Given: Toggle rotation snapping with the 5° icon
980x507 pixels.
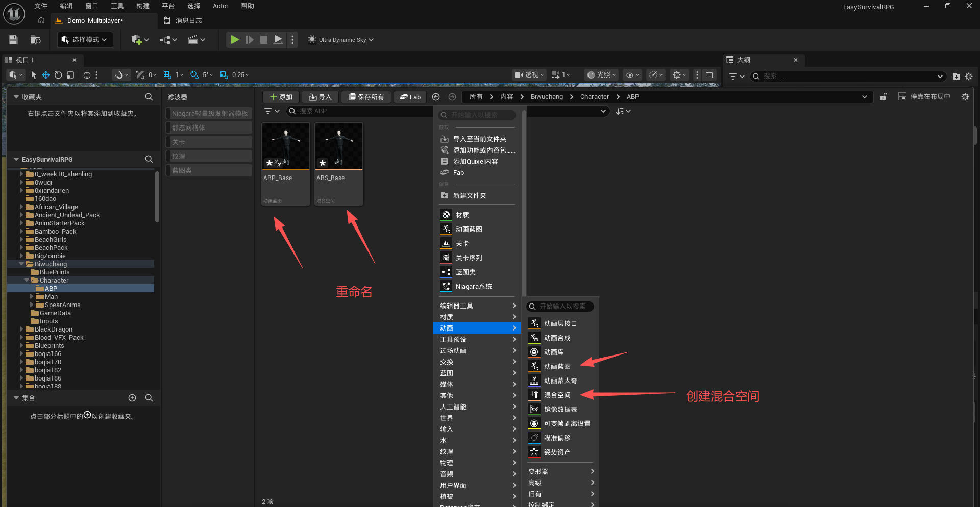Looking at the screenshot, I should [194, 75].
